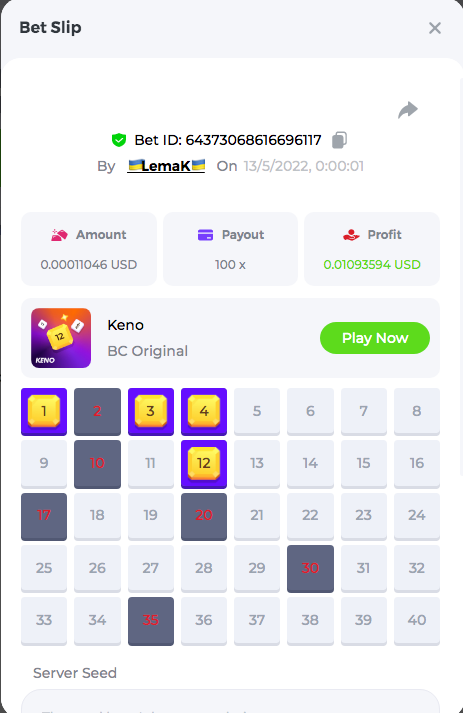Click Keno tile number 40
This screenshot has width=463, height=713.
[417, 621]
